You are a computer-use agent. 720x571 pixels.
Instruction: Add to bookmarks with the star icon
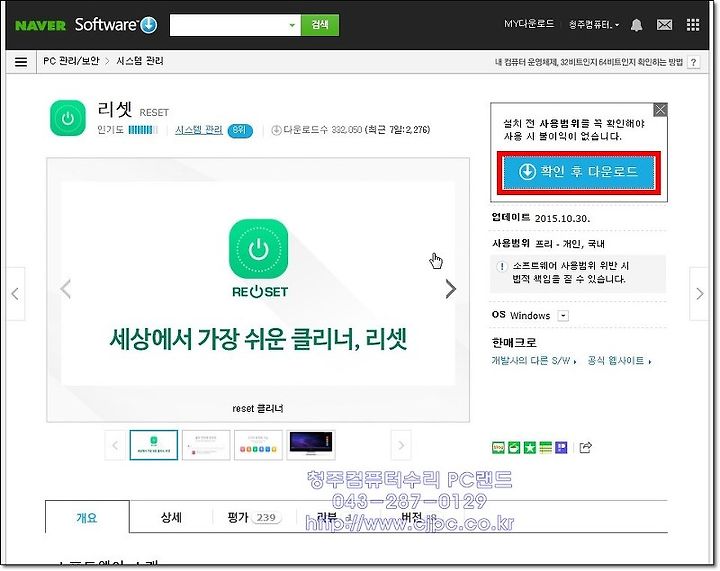click(530, 448)
